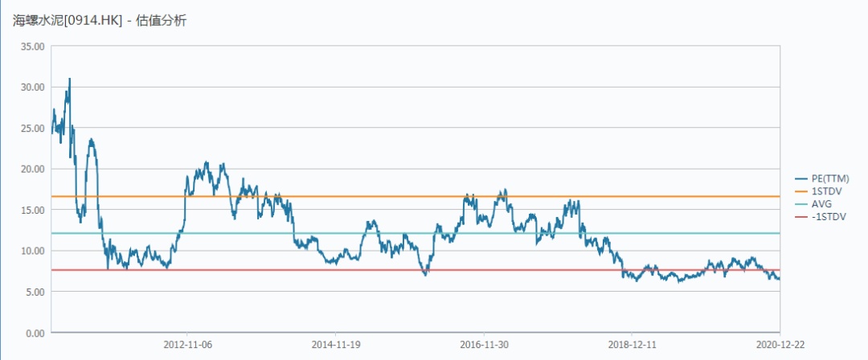Click the PE peak near 31
This screenshot has height=360, width=868.
click(x=70, y=80)
